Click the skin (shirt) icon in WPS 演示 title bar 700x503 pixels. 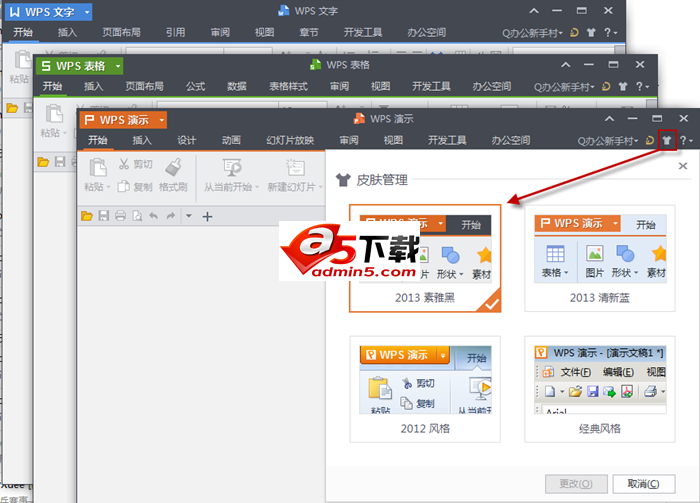pyautogui.click(x=667, y=141)
